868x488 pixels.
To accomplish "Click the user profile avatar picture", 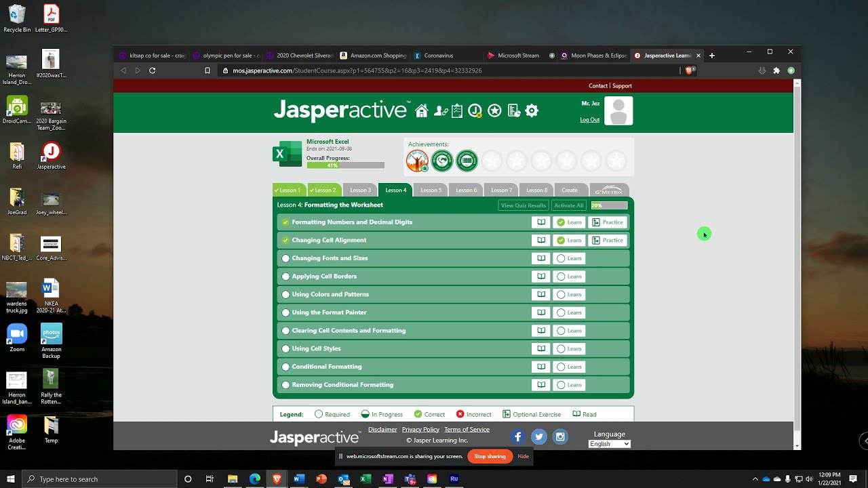I will pyautogui.click(x=618, y=111).
